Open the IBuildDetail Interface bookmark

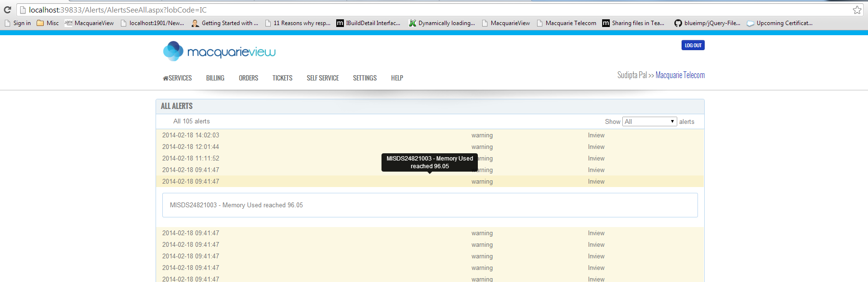click(368, 23)
